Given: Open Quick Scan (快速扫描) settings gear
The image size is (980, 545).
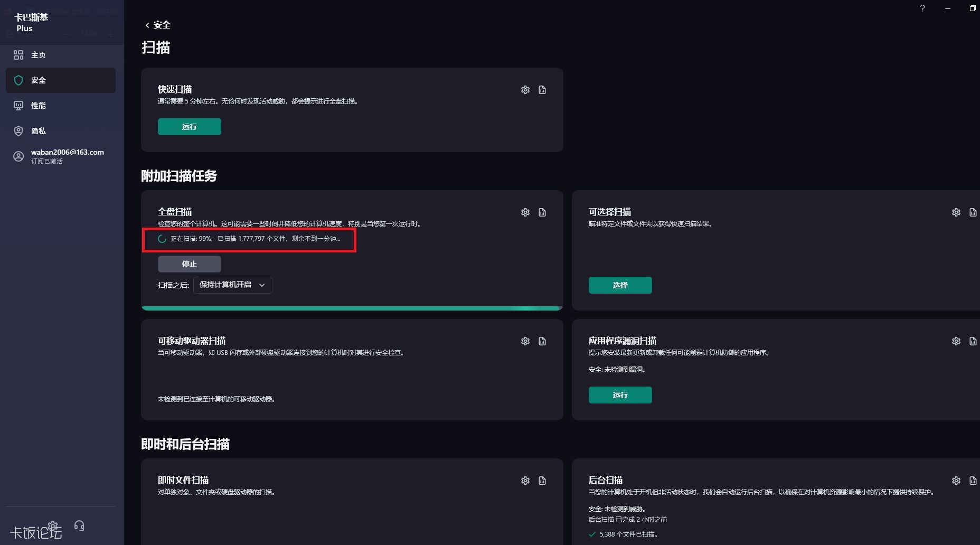Looking at the screenshot, I should click(525, 90).
